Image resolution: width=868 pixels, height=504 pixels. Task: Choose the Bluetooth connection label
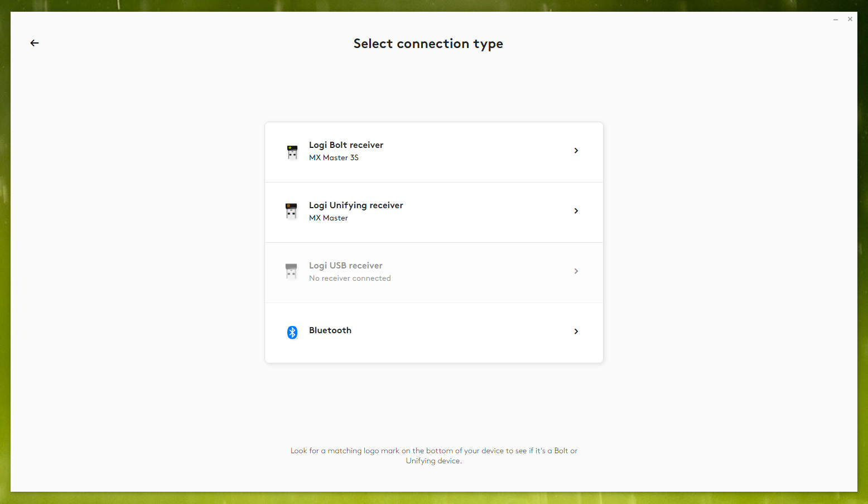click(330, 330)
